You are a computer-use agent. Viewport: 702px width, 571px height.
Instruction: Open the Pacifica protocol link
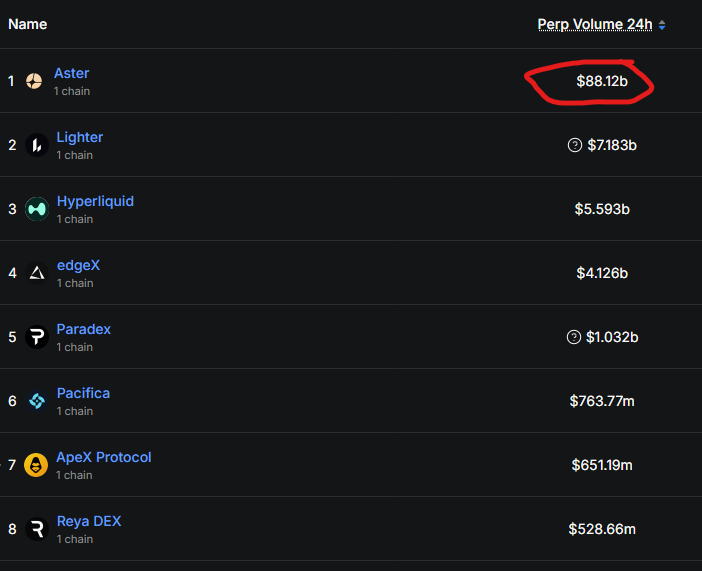point(83,393)
